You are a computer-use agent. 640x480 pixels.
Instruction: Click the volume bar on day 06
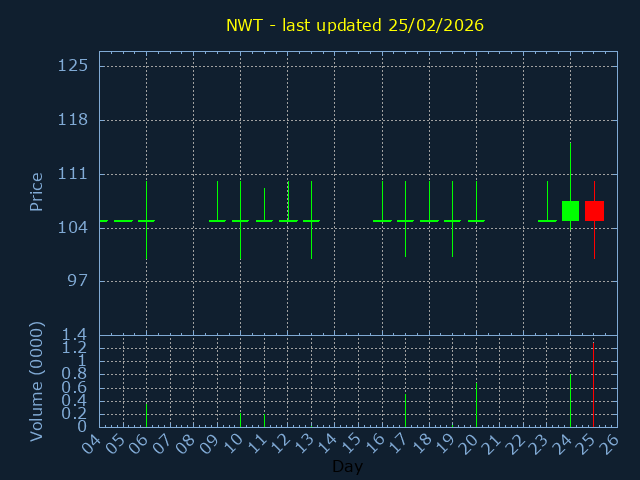(x=146, y=414)
